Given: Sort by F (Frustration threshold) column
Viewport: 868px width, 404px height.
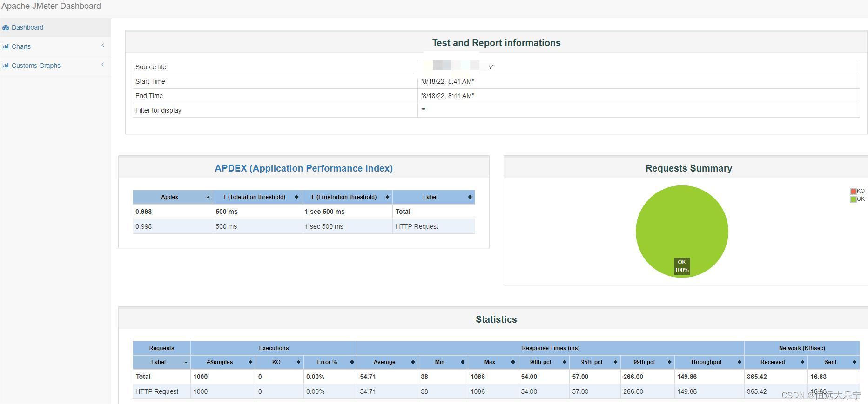Looking at the screenshot, I should point(347,197).
